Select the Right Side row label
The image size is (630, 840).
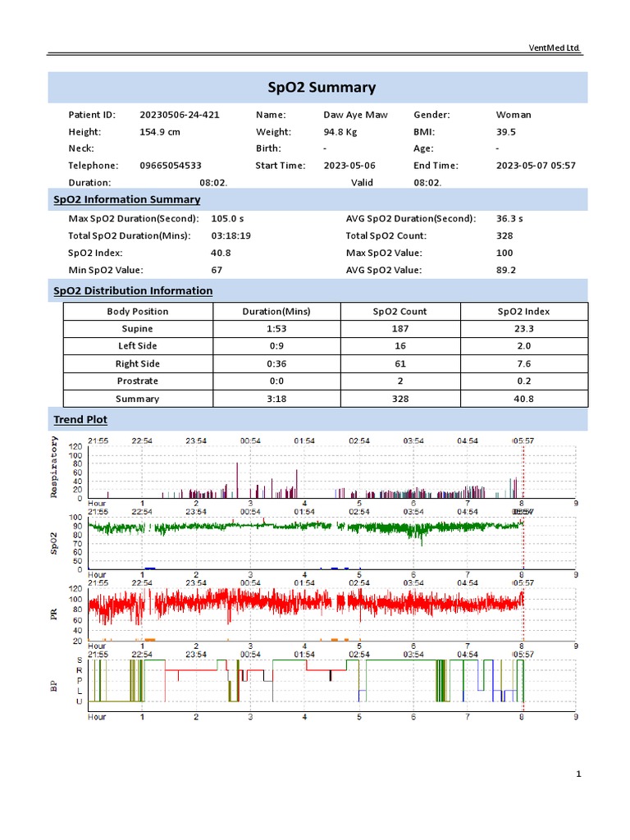138,363
